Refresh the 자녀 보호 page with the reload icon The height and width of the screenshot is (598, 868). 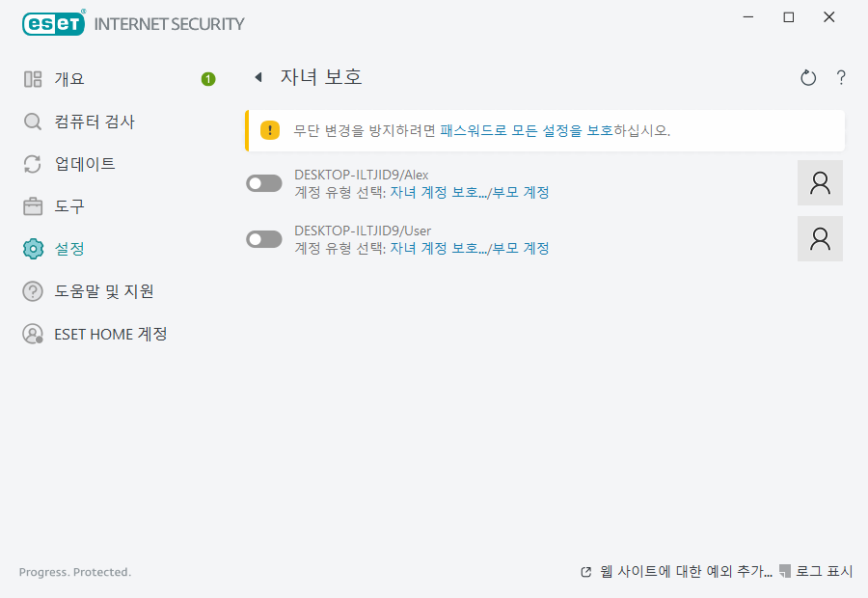pyautogui.click(x=808, y=78)
